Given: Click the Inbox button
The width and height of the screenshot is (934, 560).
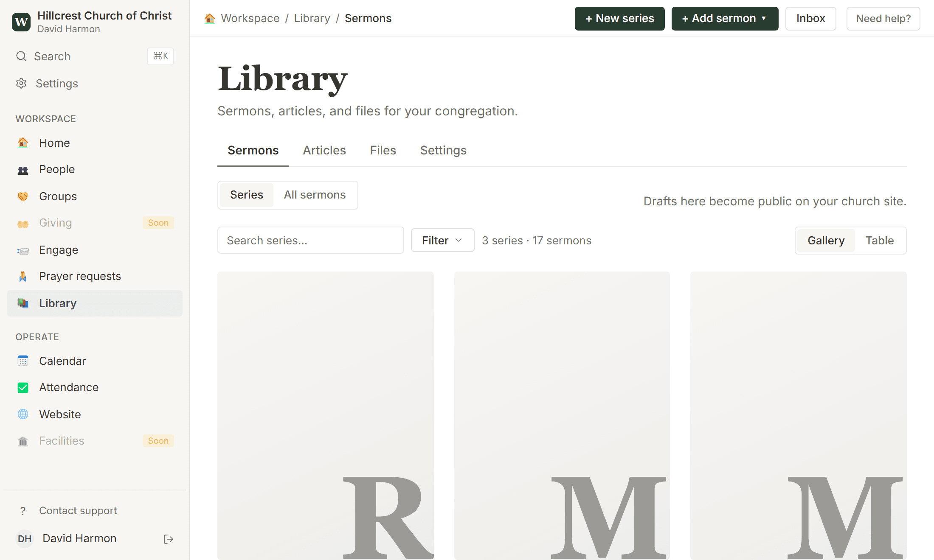Looking at the screenshot, I should click(x=810, y=18).
